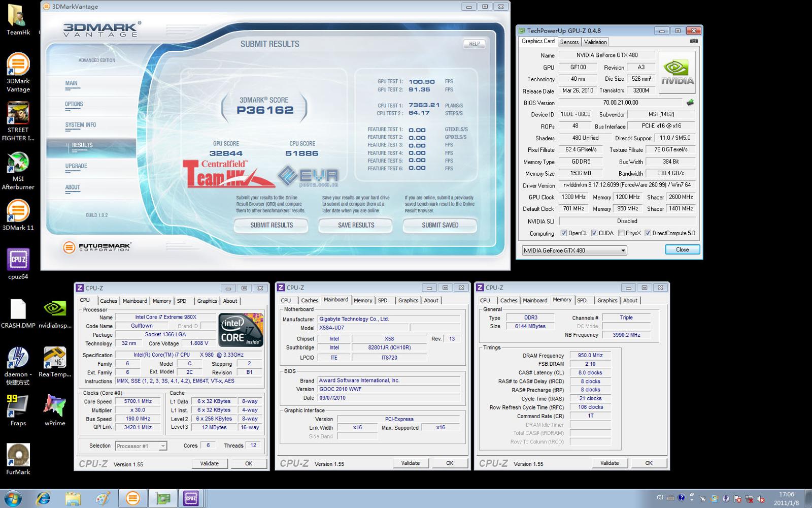
Task: Open FurMark desktop shortcut
Action: 18,459
